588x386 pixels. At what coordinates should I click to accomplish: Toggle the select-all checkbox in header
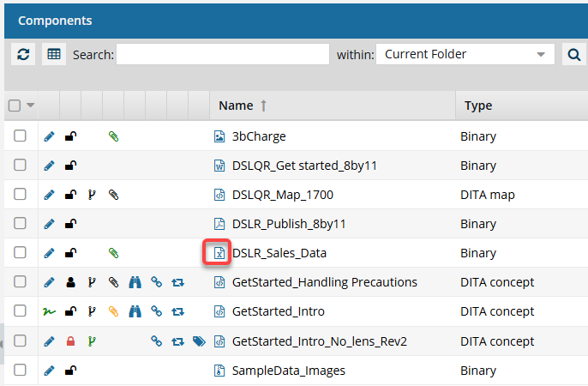15,106
